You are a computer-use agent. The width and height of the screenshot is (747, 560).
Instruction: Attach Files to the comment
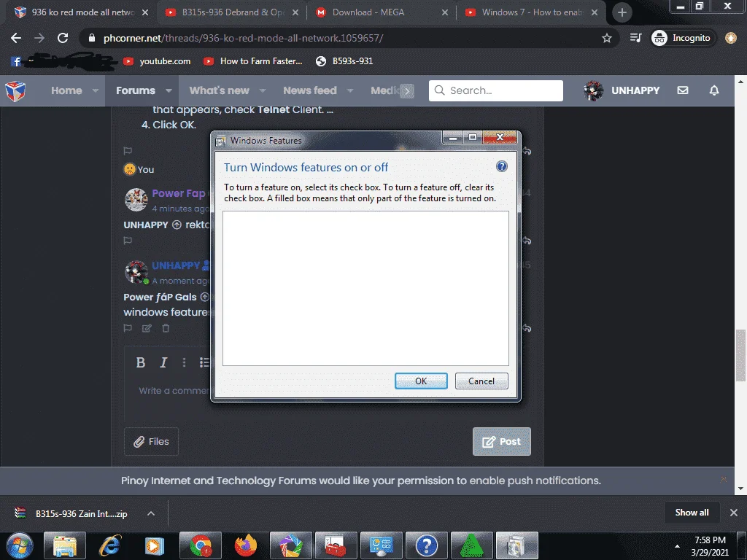tap(151, 441)
